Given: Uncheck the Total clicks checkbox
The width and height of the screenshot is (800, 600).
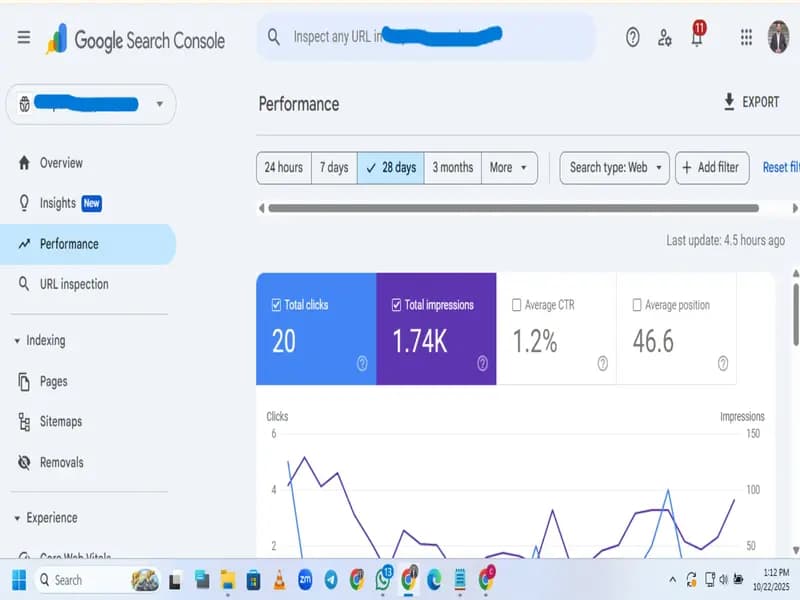Looking at the screenshot, I should tap(276, 305).
